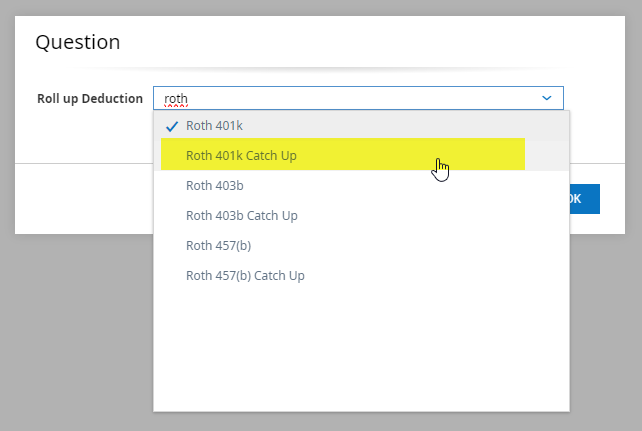Click into the Roll up Deduction search field
Screen dimensions: 642x431
point(350,98)
